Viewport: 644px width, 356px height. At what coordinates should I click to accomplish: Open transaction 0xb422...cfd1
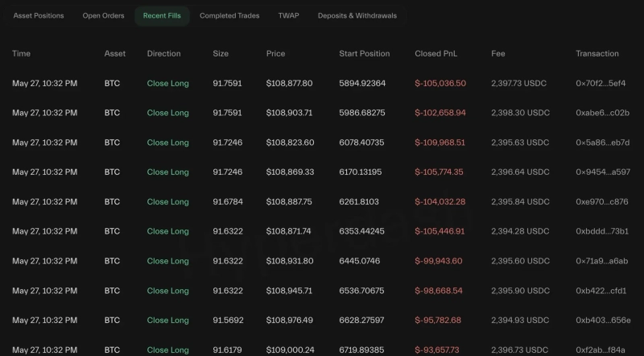[601, 291]
